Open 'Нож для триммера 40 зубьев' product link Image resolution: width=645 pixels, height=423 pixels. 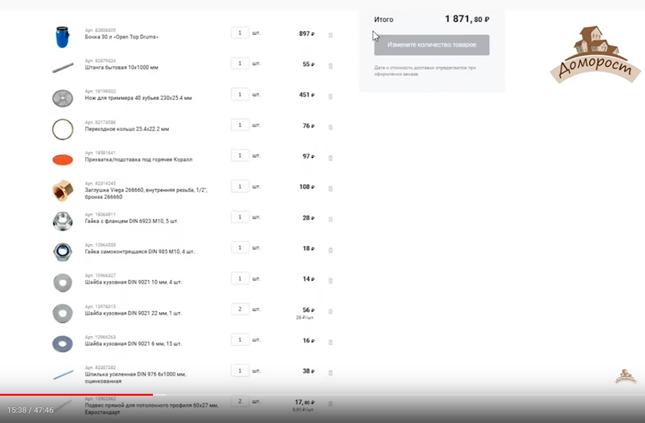138,99
